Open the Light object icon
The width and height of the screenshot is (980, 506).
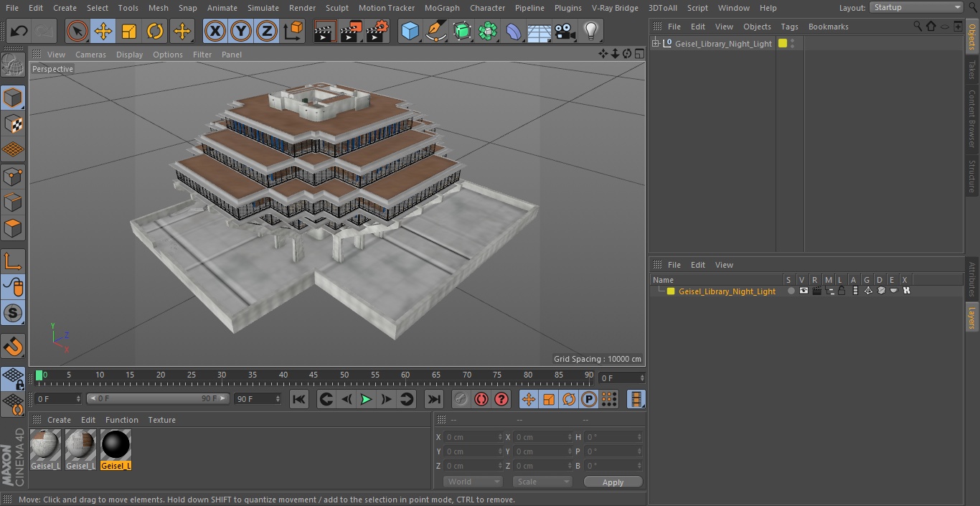coord(590,31)
